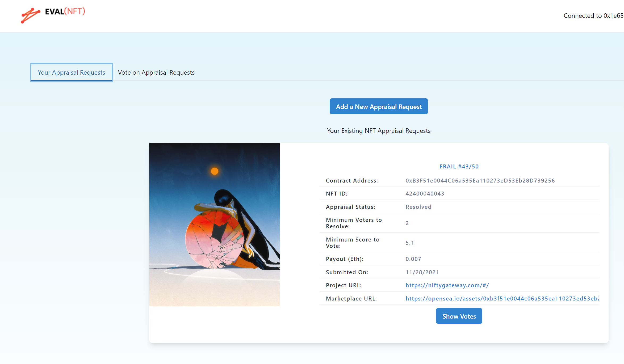Switch to Vote on Appraisal Requests tab

click(x=156, y=73)
